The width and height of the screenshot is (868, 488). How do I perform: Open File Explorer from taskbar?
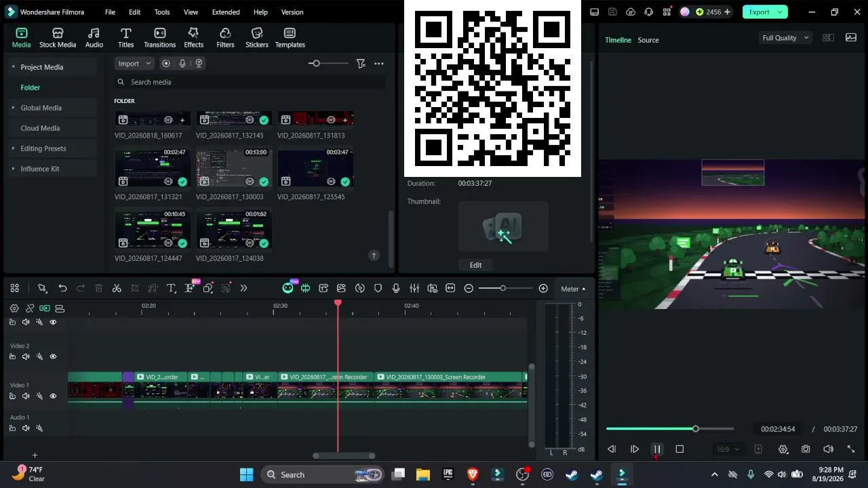point(423,474)
